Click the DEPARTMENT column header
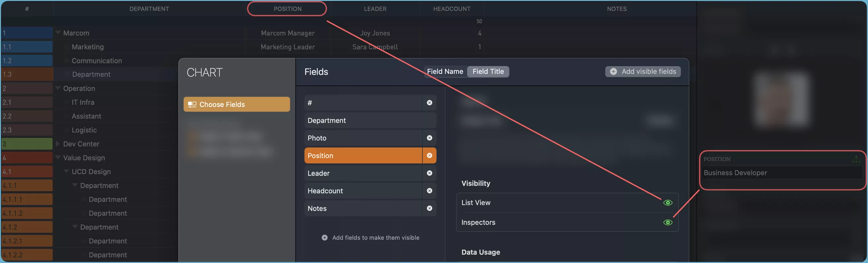The height and width of the screenshot is (263, 868). (x=149, y=9)
